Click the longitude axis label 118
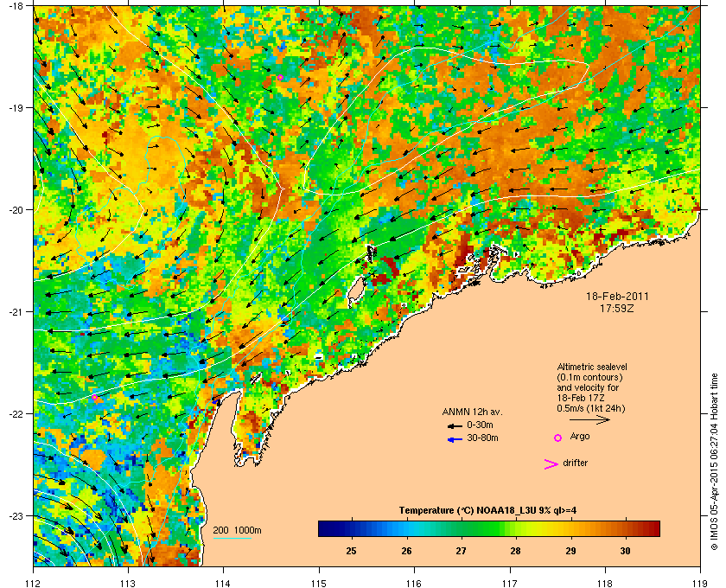The width and height of the screenshot is (726, 588). (x=605, y=584)
